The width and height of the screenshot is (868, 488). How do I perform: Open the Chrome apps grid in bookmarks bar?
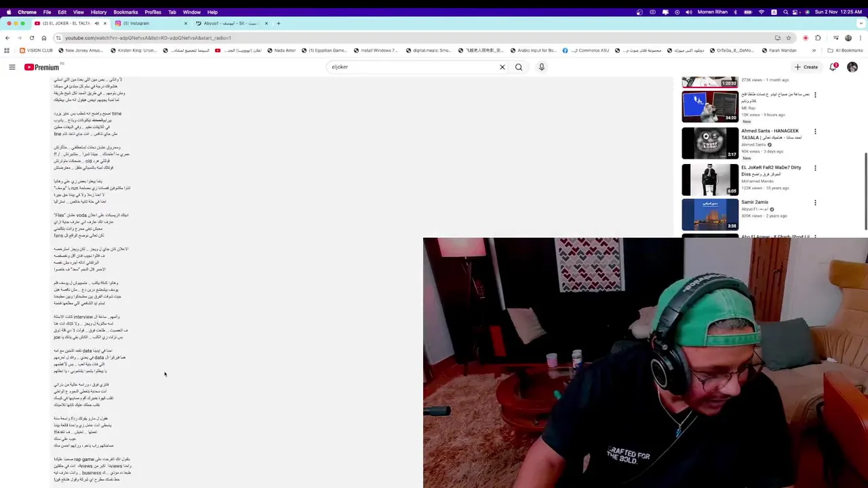pos(7,50)
